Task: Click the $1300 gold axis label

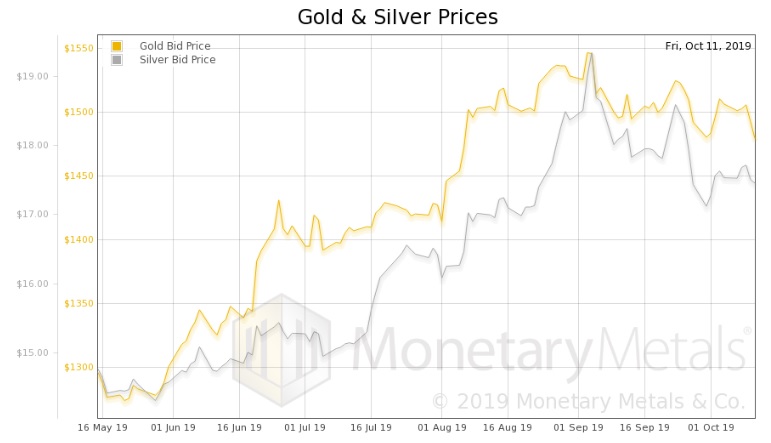Action: [78, 367]
